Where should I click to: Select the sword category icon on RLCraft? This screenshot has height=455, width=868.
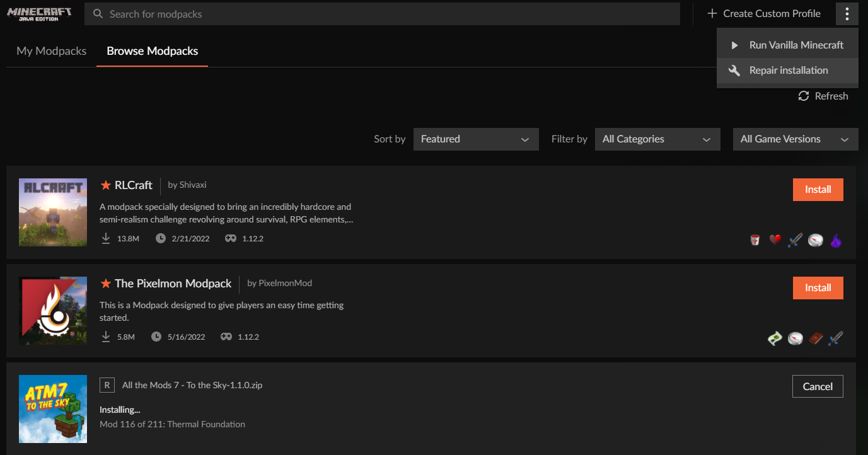[x=795, y=239]
